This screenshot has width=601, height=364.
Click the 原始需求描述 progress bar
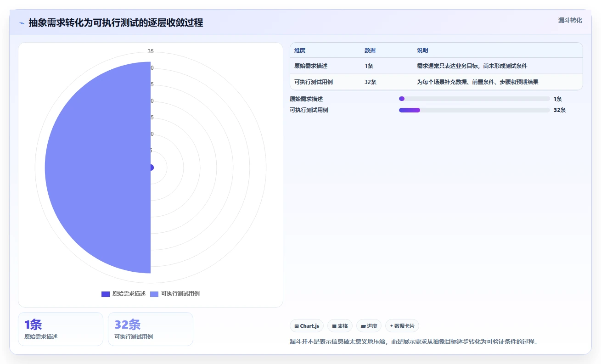(474, 99)
